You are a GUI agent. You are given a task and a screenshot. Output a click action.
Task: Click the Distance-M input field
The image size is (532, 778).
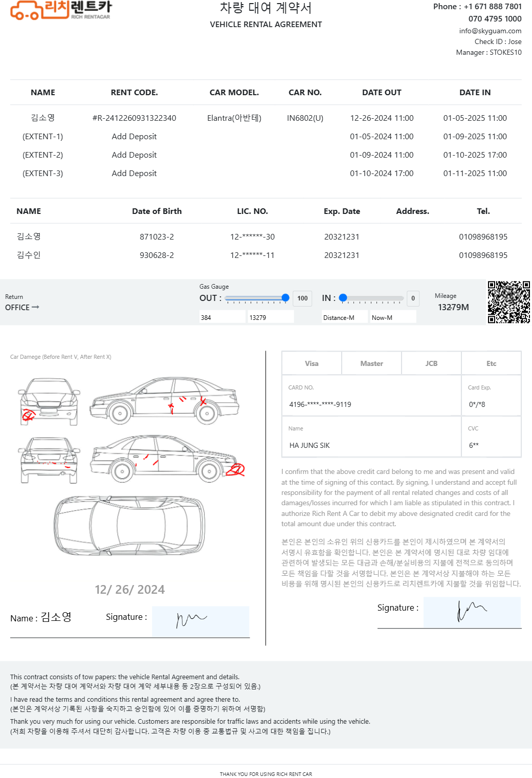click(345, 317)
